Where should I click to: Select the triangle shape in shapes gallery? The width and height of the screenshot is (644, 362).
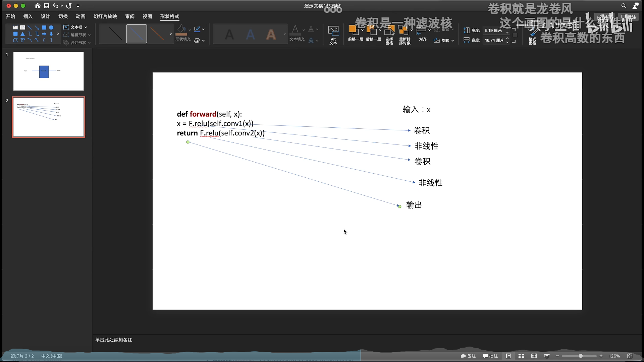point(22,34)
